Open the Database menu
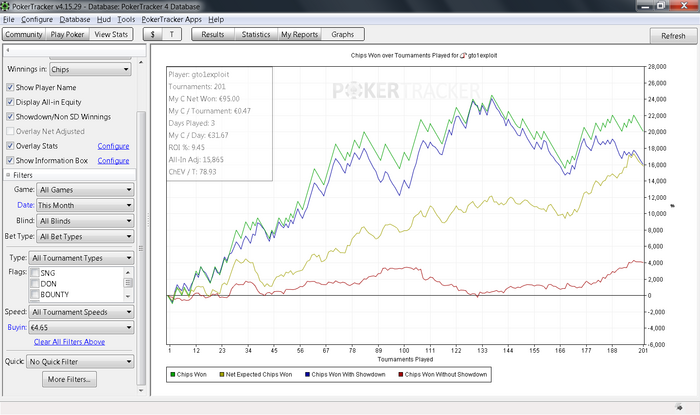 (x=75, y=19)
